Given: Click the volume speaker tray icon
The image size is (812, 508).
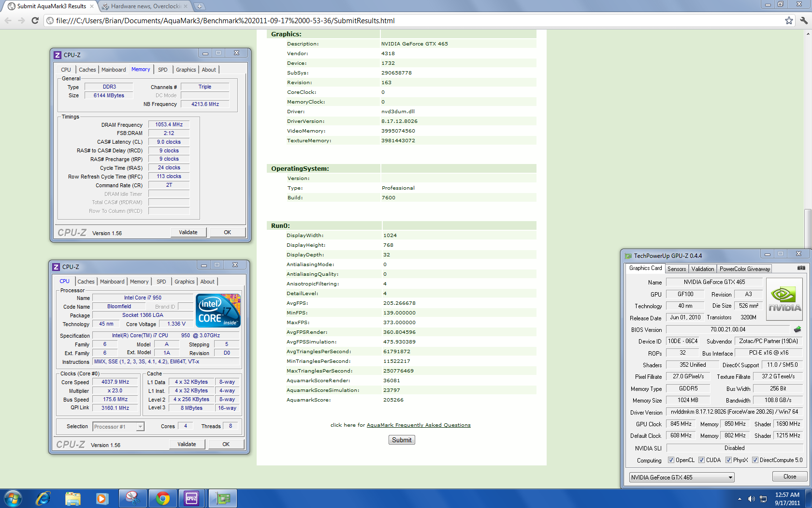Looking at the screenshot, I should point(751,499).
